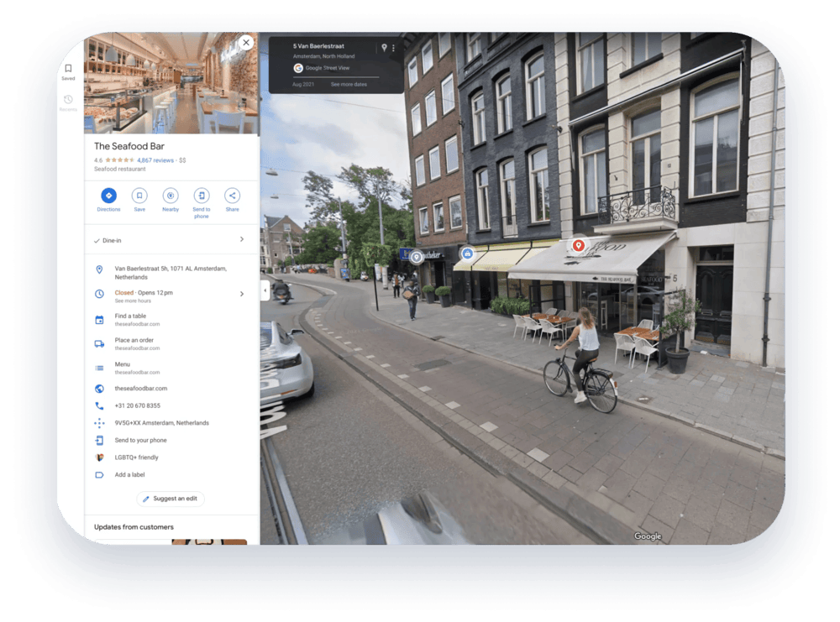Select the Find a table entry
This screenshot has height=622, width=840.
131,316
